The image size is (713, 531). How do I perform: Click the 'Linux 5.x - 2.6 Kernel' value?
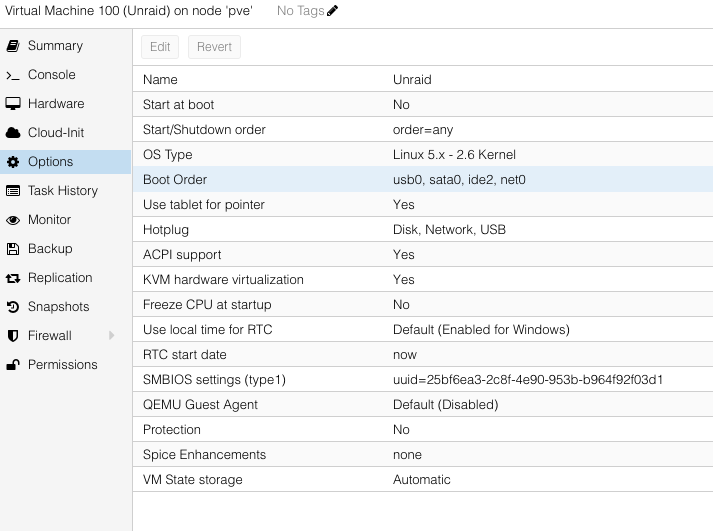click(x=454, y=155)
